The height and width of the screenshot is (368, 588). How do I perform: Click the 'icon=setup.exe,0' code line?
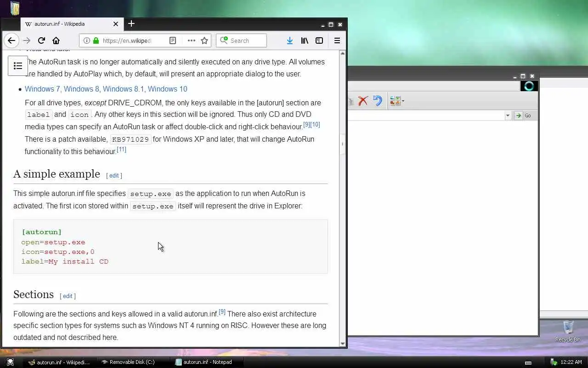click(58, 252)
